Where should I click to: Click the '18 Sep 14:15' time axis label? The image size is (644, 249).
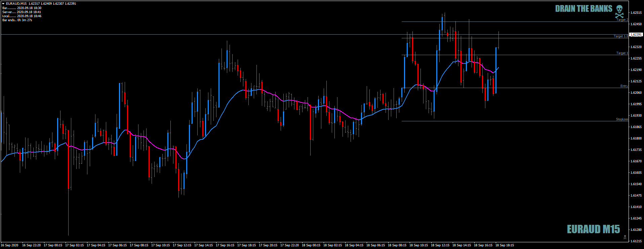click(462, 245)
